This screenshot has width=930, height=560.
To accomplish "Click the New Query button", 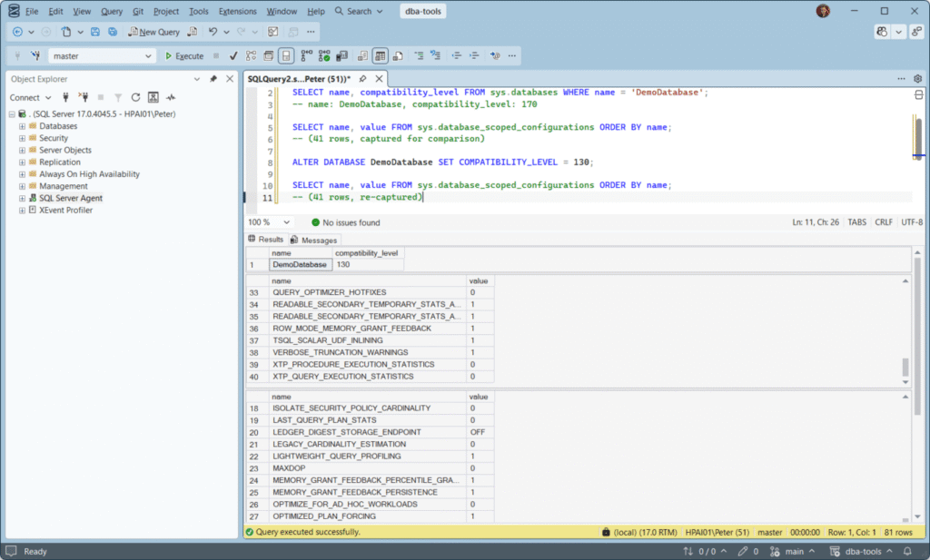I will click(154, 32).
